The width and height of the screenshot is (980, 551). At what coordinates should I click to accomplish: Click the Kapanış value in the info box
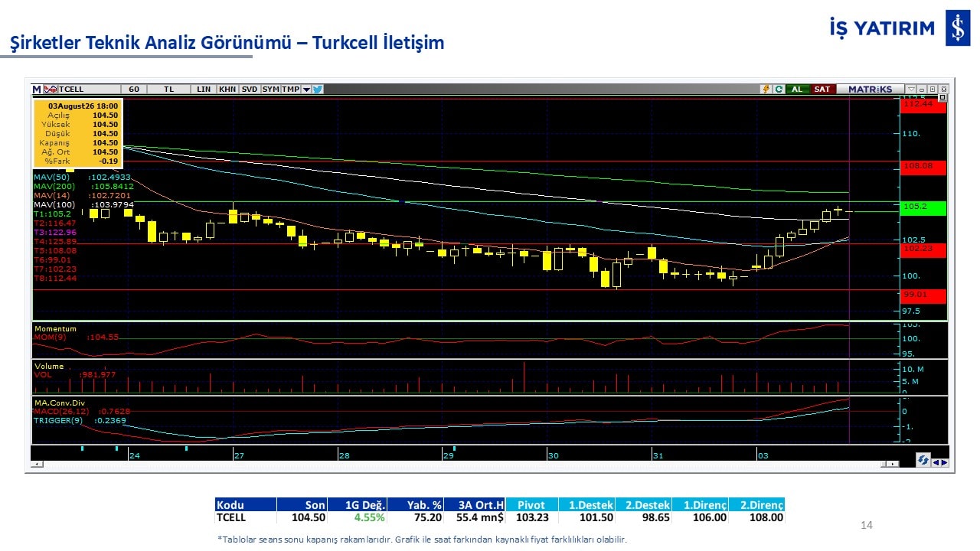coord(105,142)
